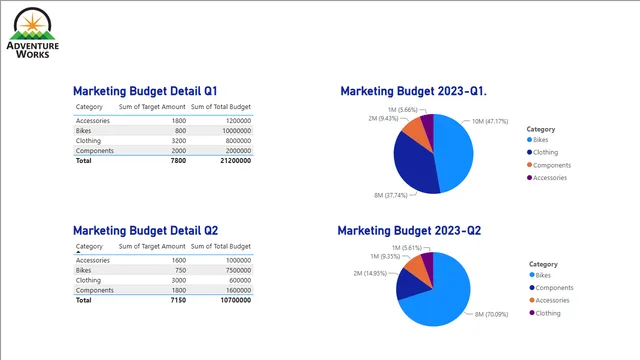Click the Marketing Budget 2023-Q1. chart title
640x360 pixels.
tap(413, 91)
